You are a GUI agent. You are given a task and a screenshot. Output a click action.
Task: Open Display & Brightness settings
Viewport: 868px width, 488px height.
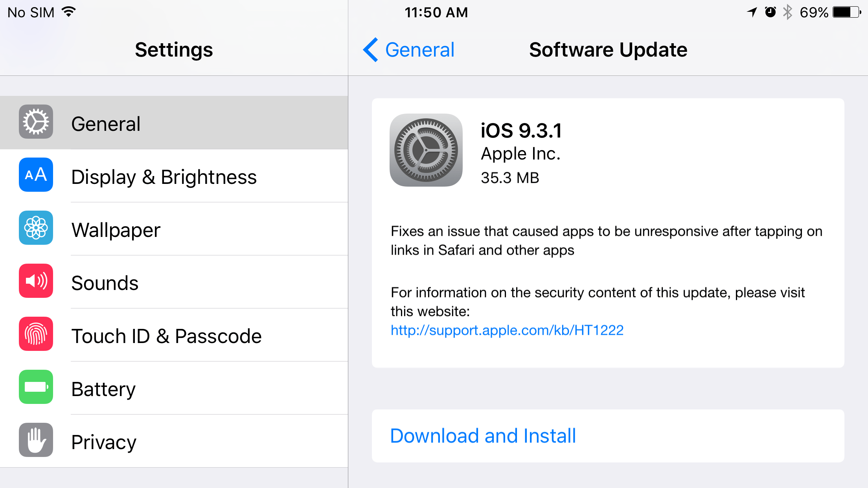(x=173, y=176)
